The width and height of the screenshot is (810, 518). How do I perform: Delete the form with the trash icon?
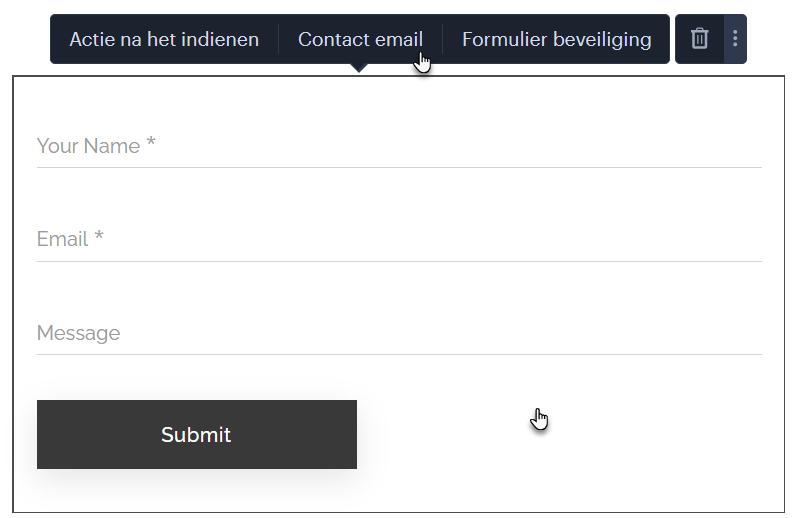point(700,39)
